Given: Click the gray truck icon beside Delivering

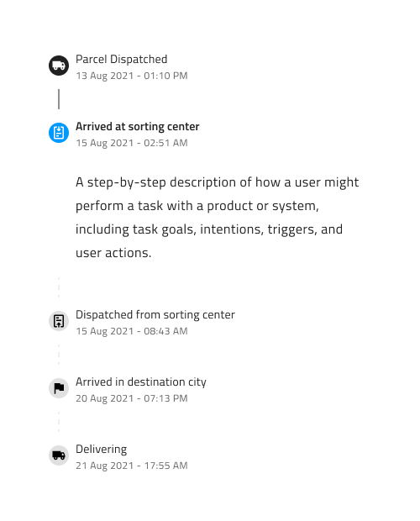Looking at the screenshot, I should [59, 455].
